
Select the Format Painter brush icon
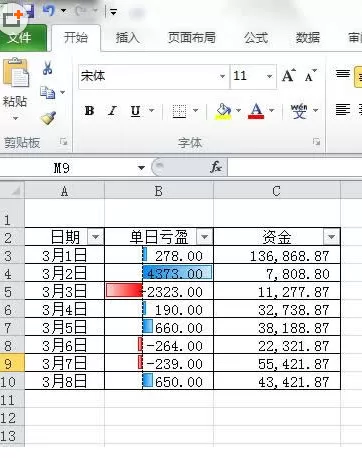48,118
